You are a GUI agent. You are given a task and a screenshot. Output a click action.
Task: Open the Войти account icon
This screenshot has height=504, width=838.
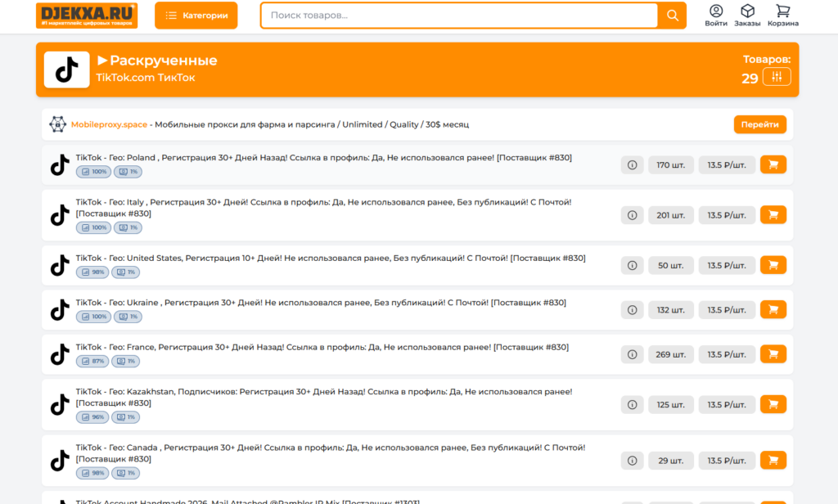[716, 16]
